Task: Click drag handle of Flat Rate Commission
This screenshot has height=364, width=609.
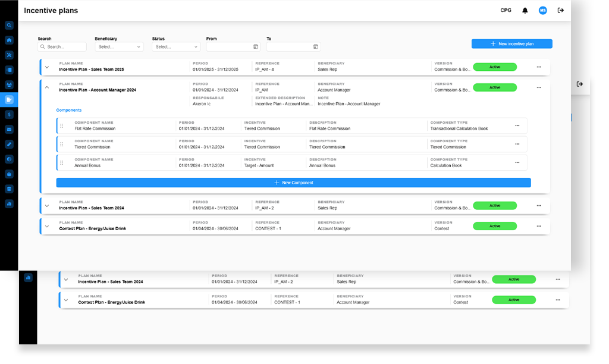Action: coord(61,126)
